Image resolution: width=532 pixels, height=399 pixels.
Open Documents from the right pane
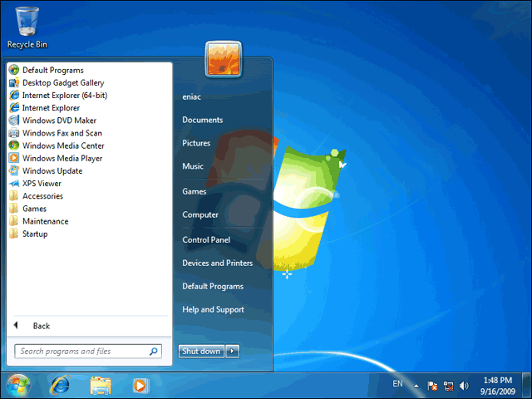tap(203, 120)
